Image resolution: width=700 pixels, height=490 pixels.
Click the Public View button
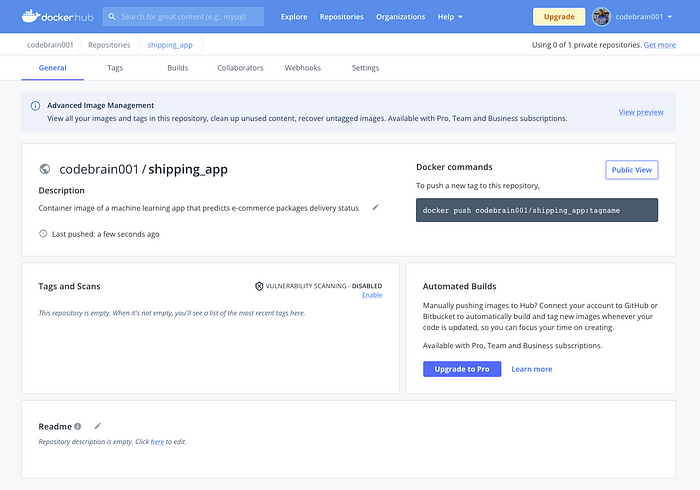pos(632,170)
